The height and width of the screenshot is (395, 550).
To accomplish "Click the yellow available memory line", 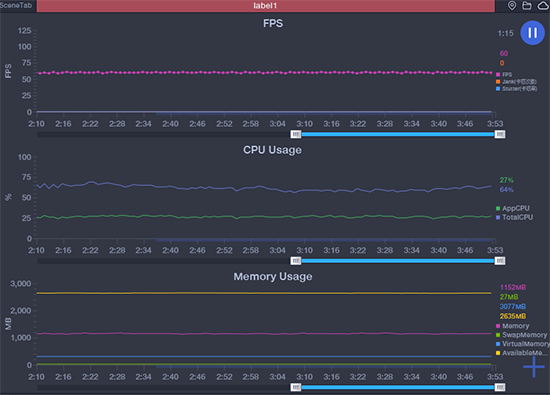I will (x=264, y=293).
